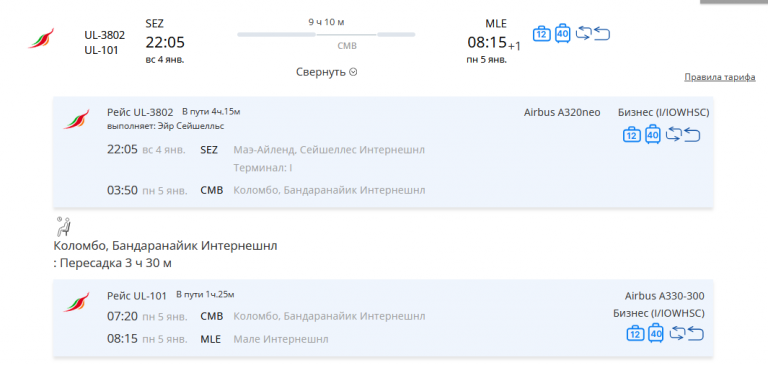Screen dimensions: 768x365
Task: Click the 12 kg carry-on icon for flight UL-101
Action: [x=635, y=334]
